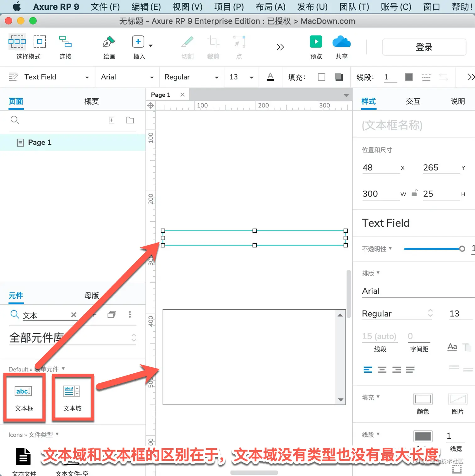Align text center in Style panel
The image size is (475, 476).
coord(382,370)
